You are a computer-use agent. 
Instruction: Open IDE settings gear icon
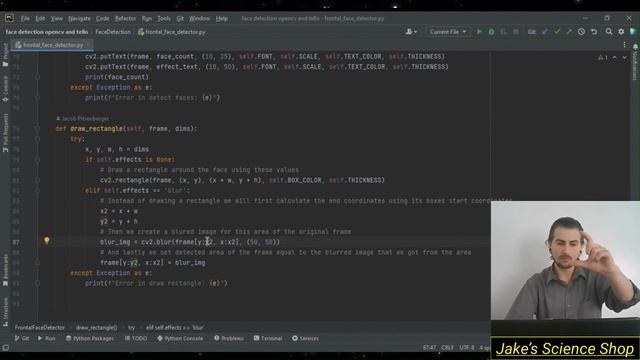click(x=621, y=32)
